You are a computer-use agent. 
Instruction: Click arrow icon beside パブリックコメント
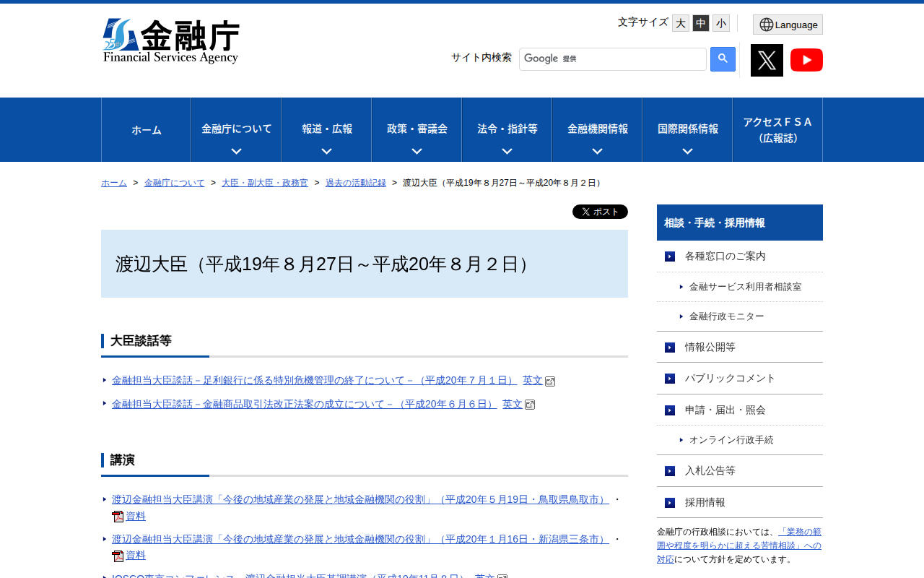(670, 379)
